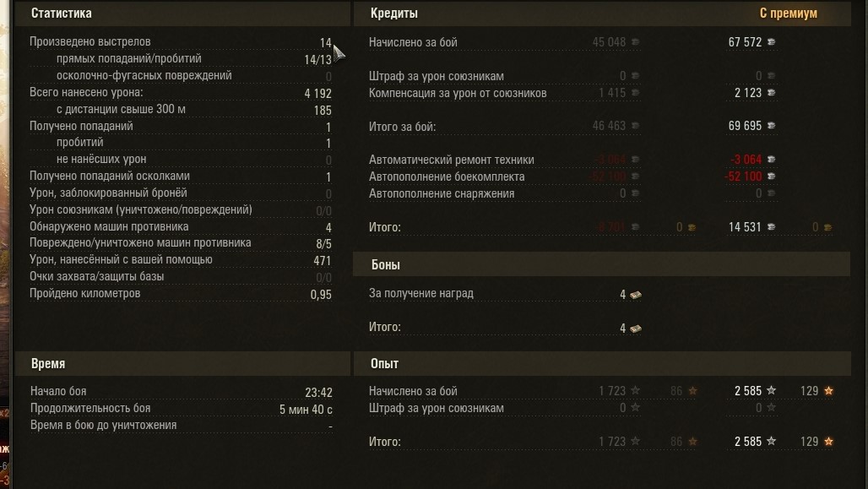This screenshot has width=868, height=489.
Task: Click the bonds icon in the Боны Итого row
Action: [635, 328]
